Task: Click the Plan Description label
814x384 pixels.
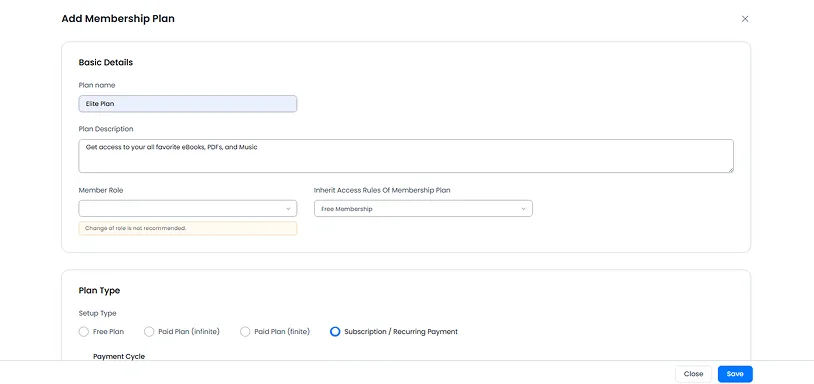Action: point(106,129)
